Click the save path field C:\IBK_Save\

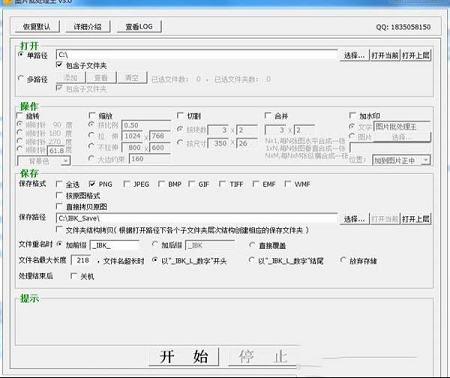tap(197, 218)
